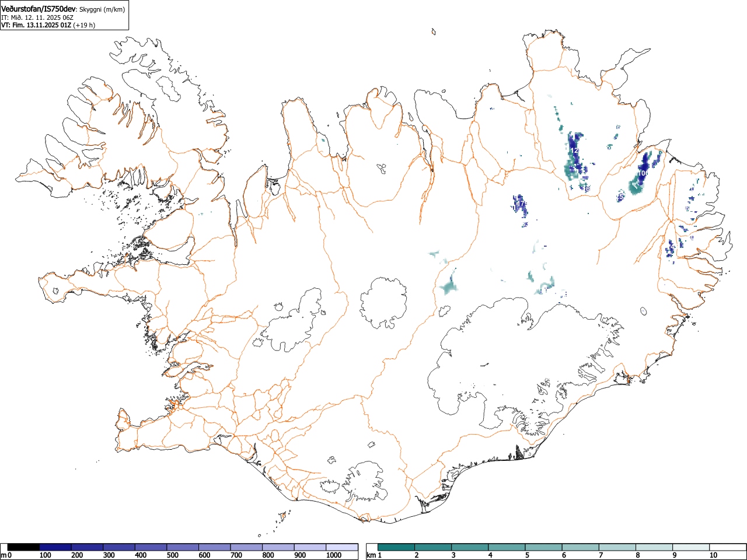This screenshot has height=560, width=747.
Task: Click the '700' label on metre legend
Action: [x=236, y=555]
